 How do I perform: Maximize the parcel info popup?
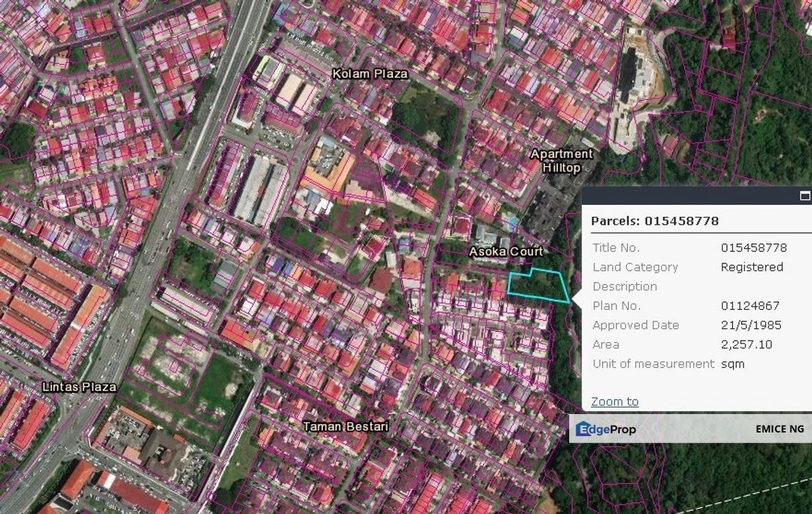click(x=805, y=196)
